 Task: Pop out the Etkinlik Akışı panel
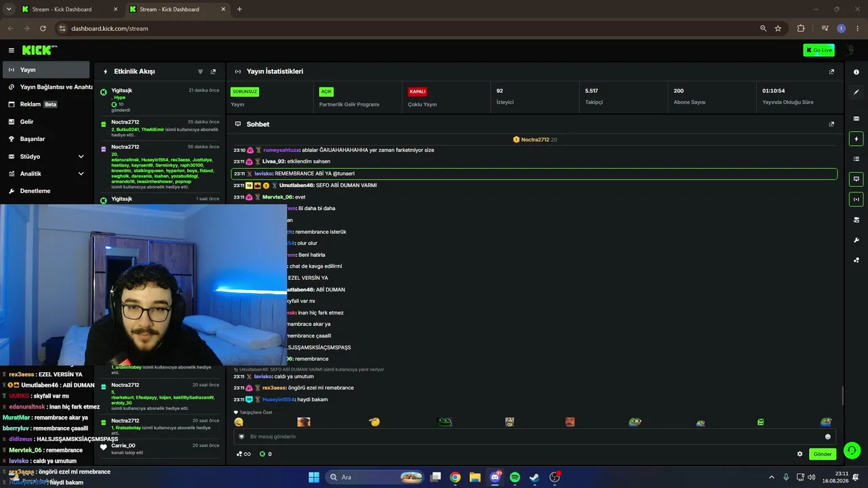point(213,71)
